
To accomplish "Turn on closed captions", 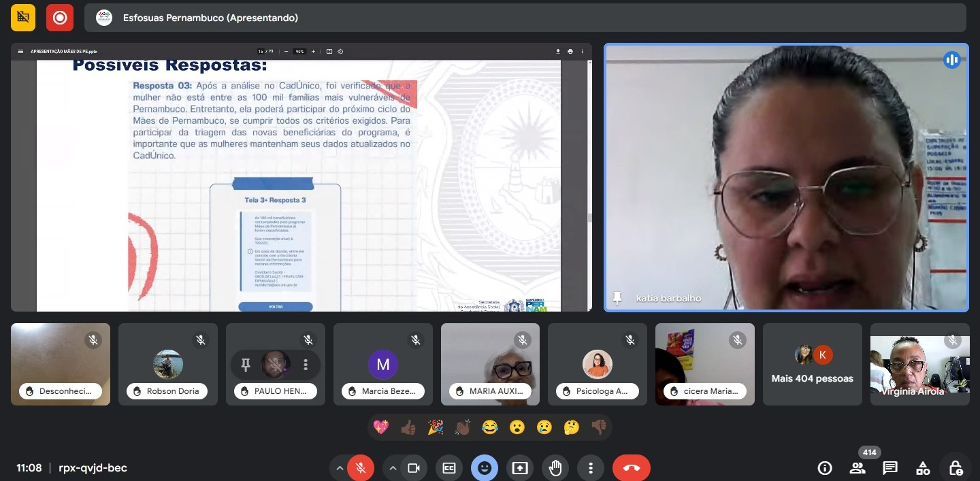I will tap(449, 468).
